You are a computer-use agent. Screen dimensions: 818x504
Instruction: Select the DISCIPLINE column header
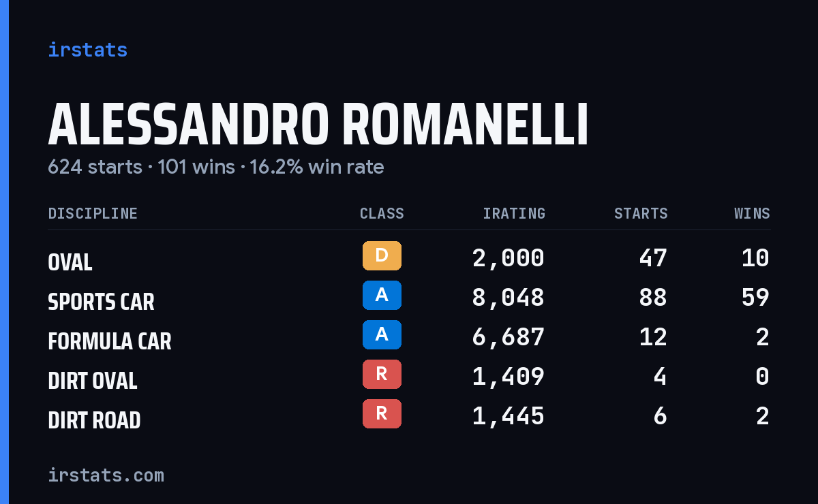(93, 213)
